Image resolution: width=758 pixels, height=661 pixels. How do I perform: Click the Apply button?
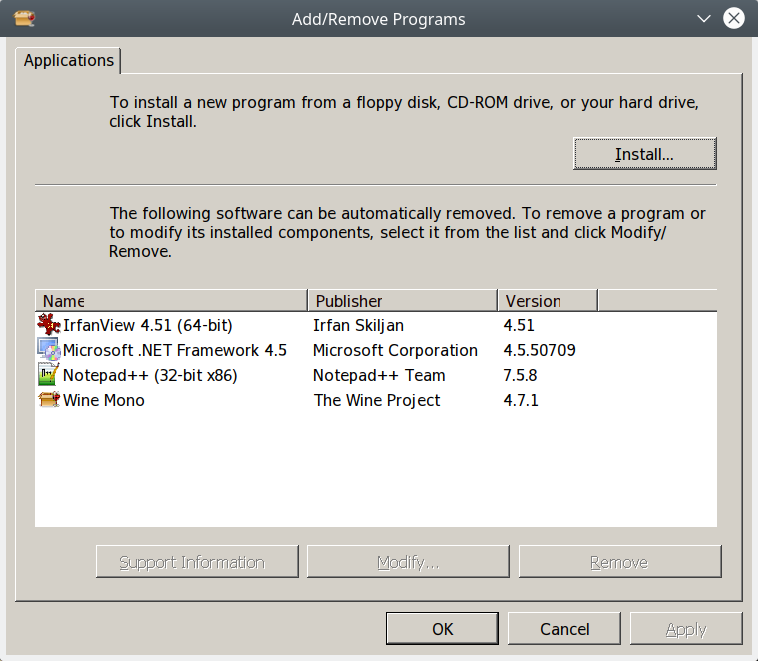[686, 629]
